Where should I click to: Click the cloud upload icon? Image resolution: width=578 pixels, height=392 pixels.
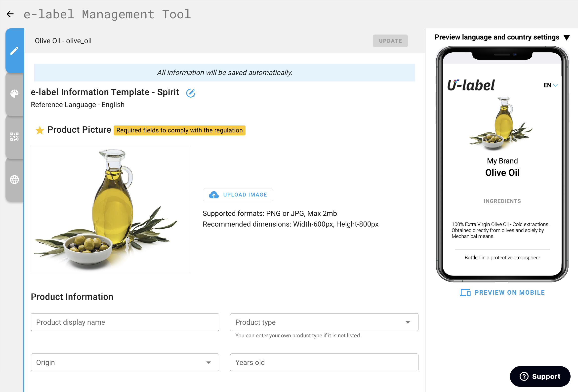213,195
